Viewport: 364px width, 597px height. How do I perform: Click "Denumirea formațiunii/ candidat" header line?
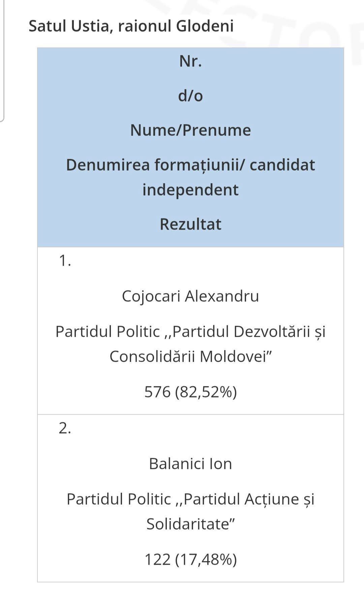pyautogui.click(x=190, y=165)
